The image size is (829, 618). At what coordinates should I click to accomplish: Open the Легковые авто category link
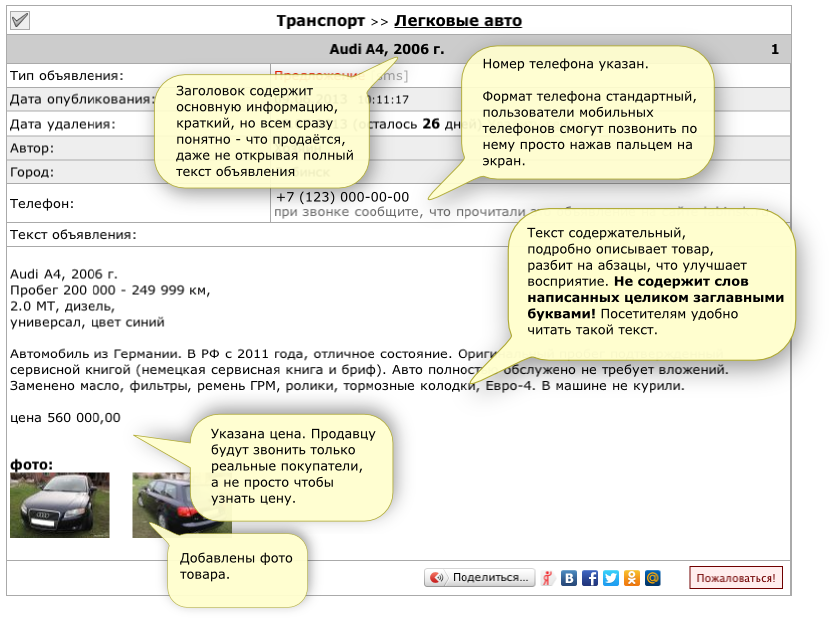click(x=458, y=21)
